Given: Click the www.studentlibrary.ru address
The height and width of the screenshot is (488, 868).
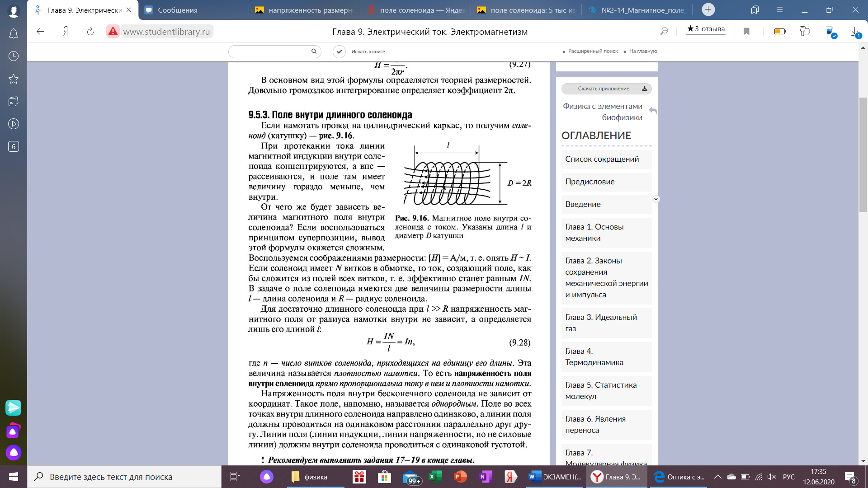Looking at the screenshot, I should (167, 32).
